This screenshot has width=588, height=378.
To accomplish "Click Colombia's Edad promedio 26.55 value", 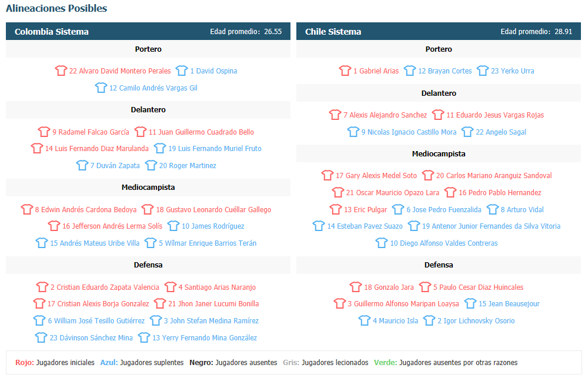I will coord(273,32).
